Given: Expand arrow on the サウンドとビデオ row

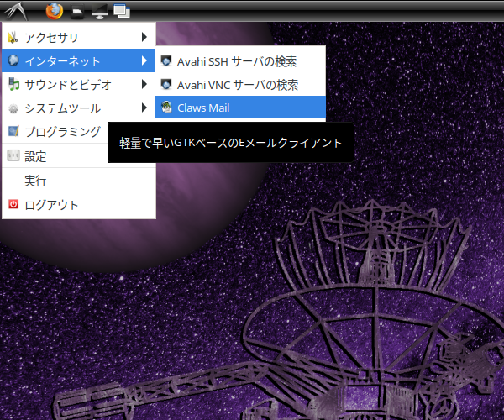Looking at the screenshot, I should click(144, 84).
